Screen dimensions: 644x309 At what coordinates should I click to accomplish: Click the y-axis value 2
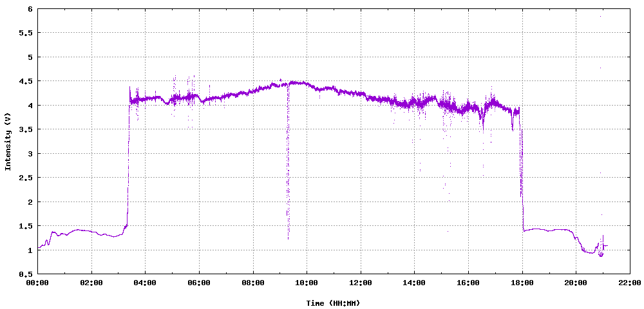click(x=31, y=202)
